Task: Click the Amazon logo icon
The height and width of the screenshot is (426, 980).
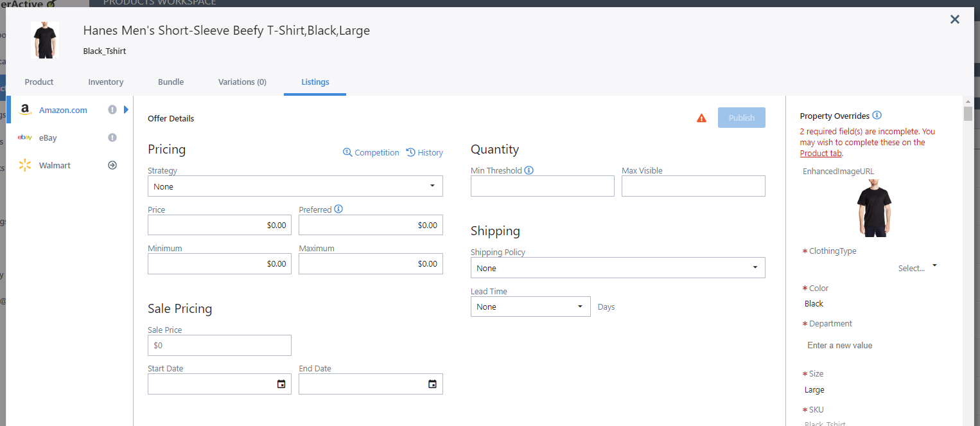Action: pyautogui.click(x=25, y=110)
